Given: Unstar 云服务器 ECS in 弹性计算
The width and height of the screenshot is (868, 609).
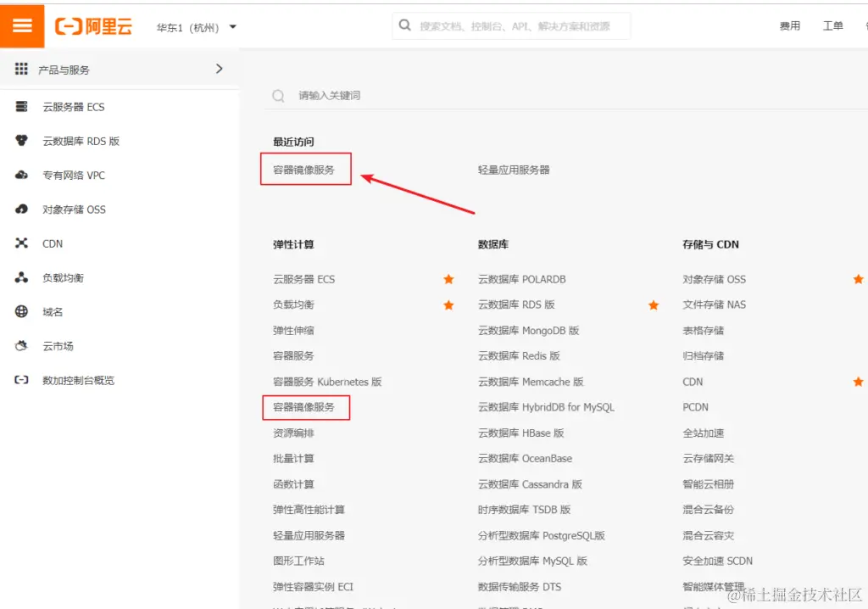Looking at the screenshot, I should [449, 279].
